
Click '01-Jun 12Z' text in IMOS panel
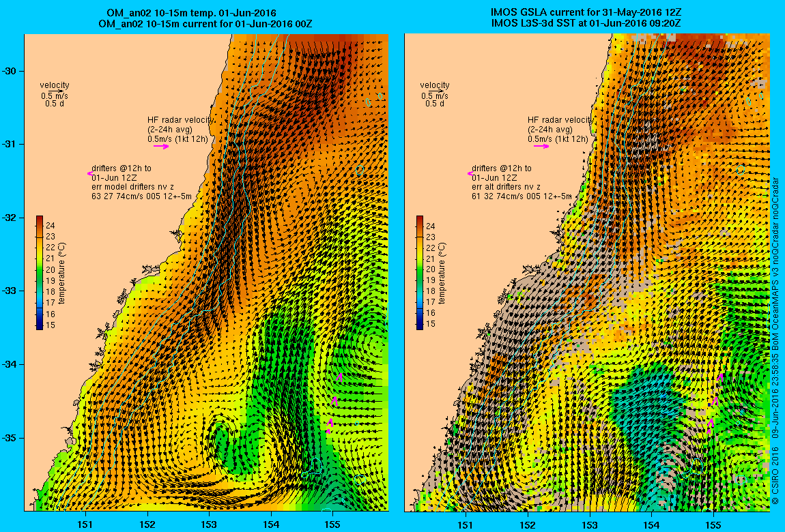tap(494, 178)
